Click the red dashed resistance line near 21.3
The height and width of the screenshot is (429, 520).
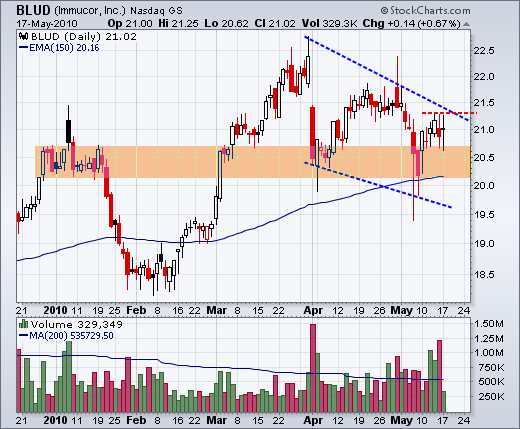pyautogui.click(x=449, y=113)
